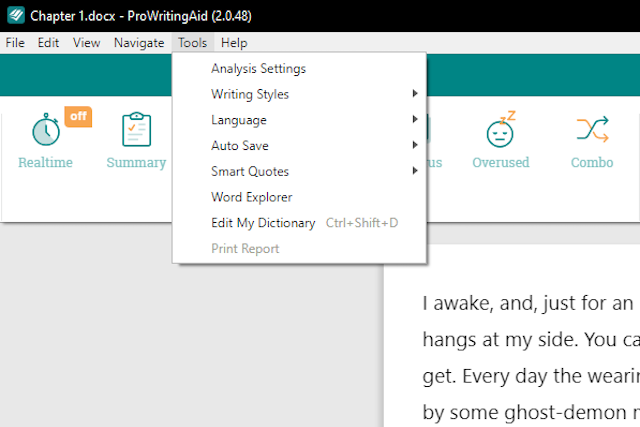The width and height of the screenshot is (640, 427).
Task: Open the Realtime stopwatch report icon
Action: (46, 130)
